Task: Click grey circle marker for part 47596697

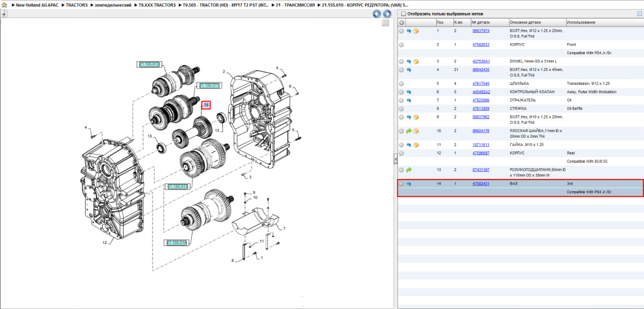Action: click(402, 153)
